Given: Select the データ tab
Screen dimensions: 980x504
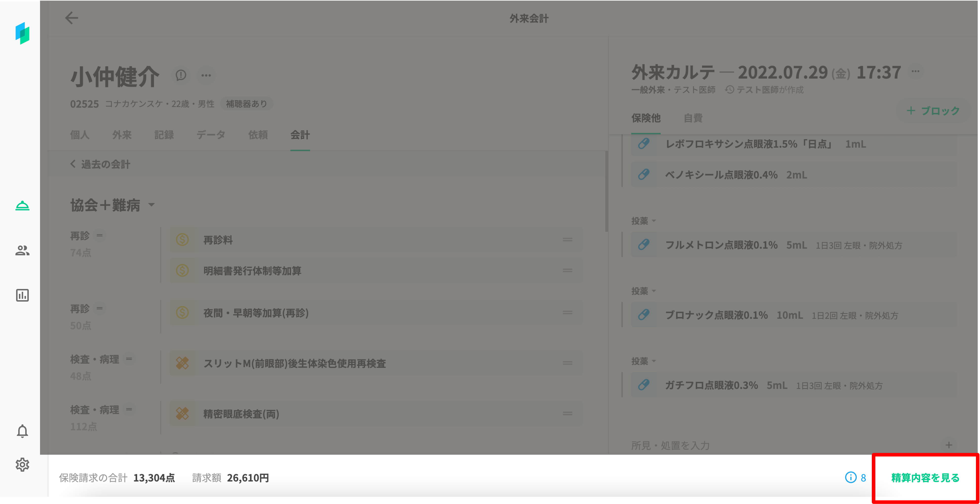Looking at the screenshot, I should 211,135.
